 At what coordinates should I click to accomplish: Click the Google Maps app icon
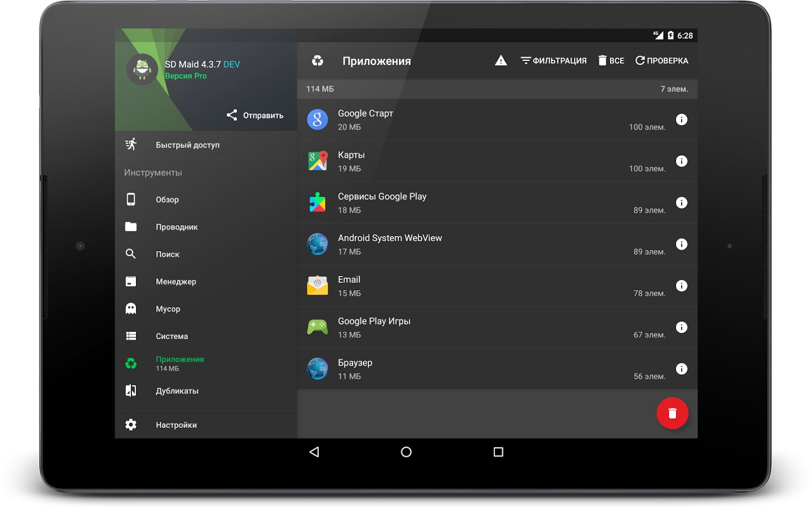pyautogui.click(x=318, y=161)
